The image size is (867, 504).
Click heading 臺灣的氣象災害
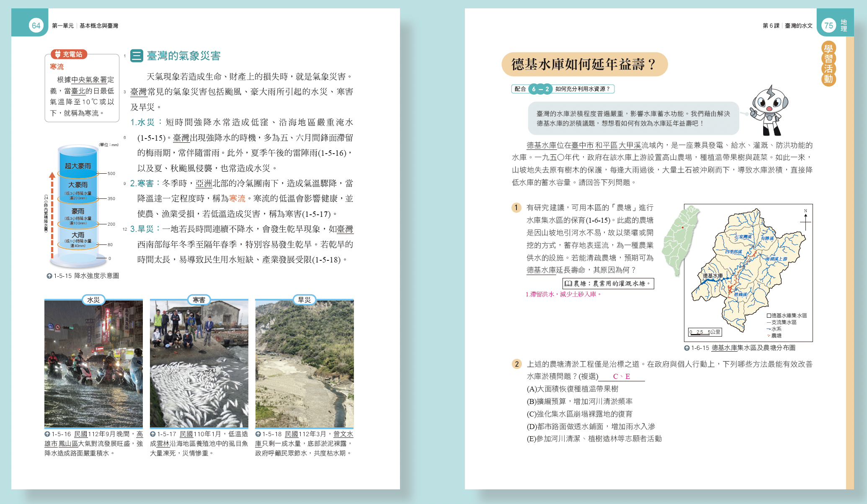click(183, 56)
